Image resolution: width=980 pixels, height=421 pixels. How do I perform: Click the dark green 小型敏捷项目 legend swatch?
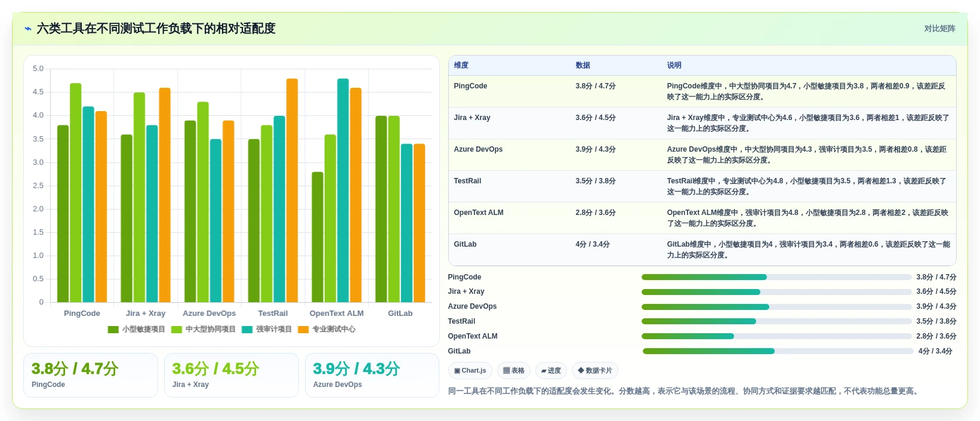pos(113,330)
